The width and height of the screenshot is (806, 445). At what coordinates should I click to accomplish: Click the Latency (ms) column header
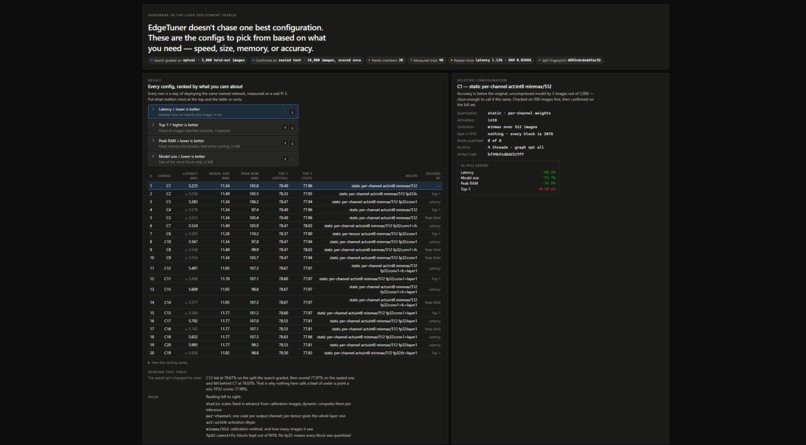click(190, 176)
